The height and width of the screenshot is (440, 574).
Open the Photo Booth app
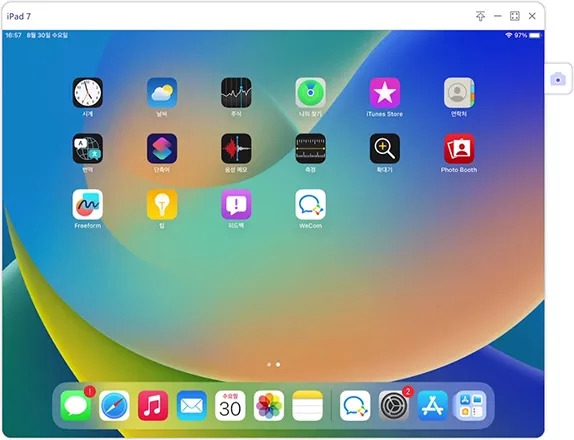(459, 149)
